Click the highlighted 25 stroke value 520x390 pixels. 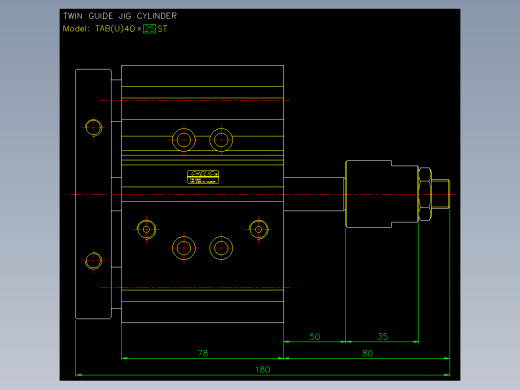click(149, 29)
